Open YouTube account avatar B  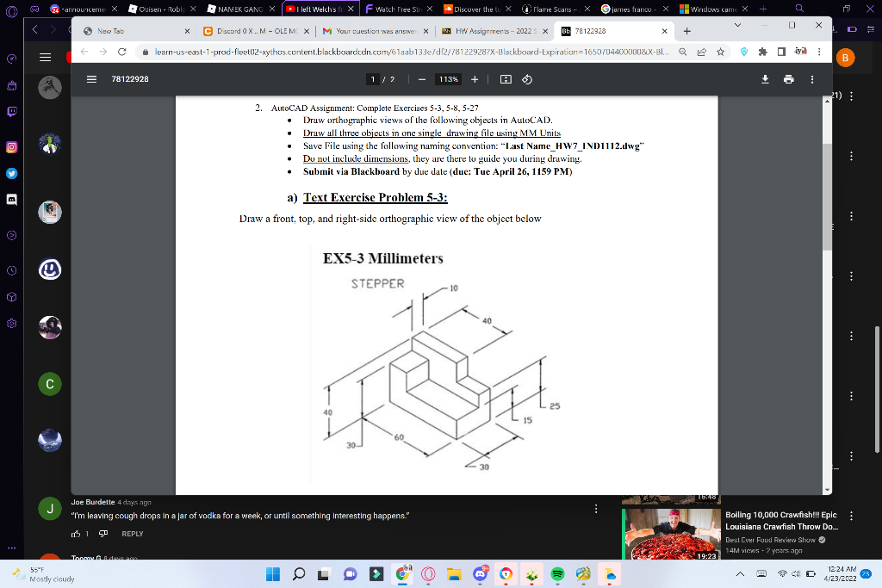tap(846, 58)
